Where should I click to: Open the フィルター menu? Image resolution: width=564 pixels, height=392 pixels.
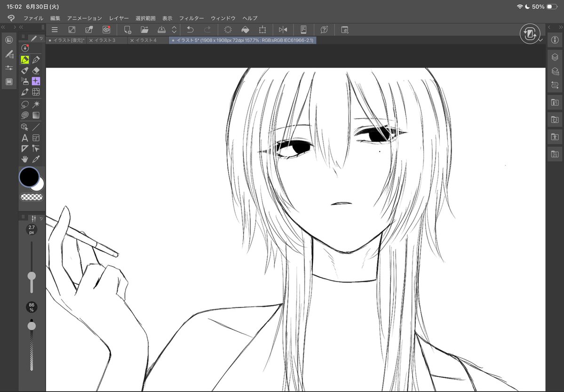coord(191,18)
